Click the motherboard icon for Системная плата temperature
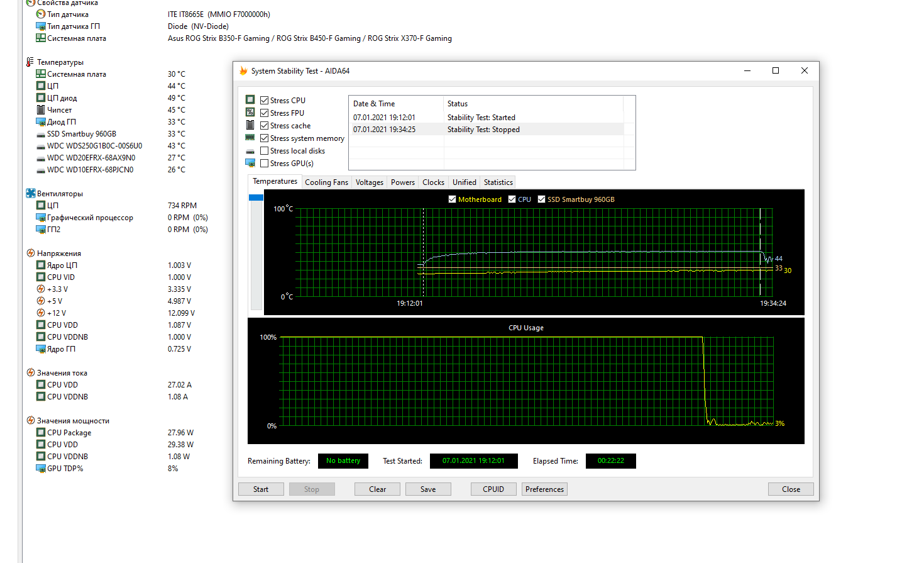 click(x=41, y=74)
